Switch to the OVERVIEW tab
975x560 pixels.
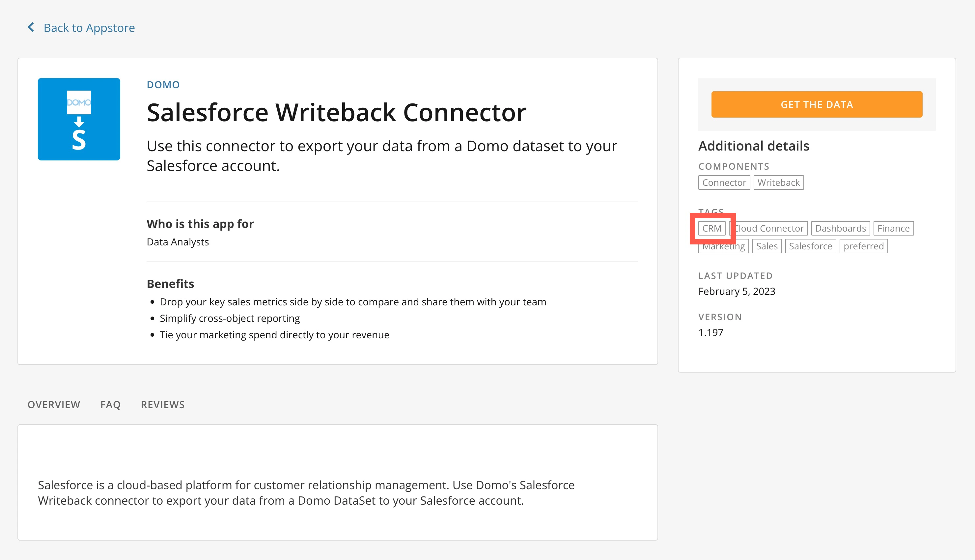click(x=54, y=405)
